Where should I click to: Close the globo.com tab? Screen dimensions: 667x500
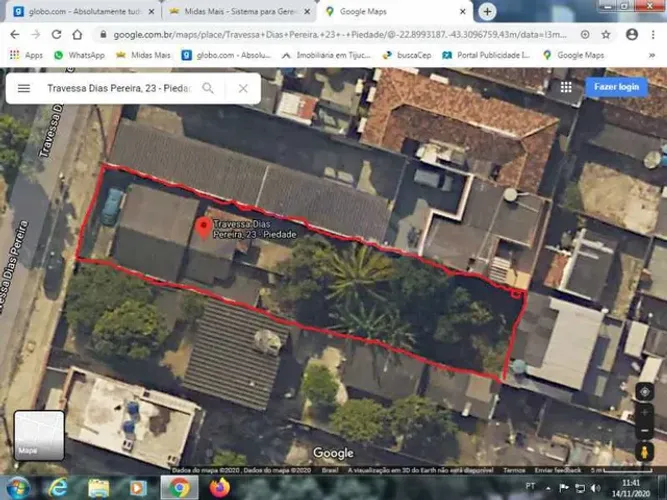coord(151,12)
